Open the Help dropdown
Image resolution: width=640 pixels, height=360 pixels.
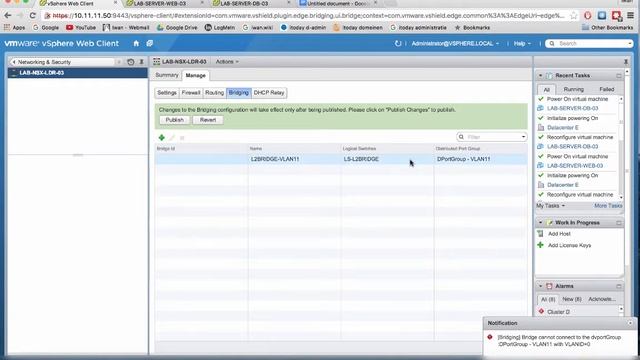tap(522, 43)
